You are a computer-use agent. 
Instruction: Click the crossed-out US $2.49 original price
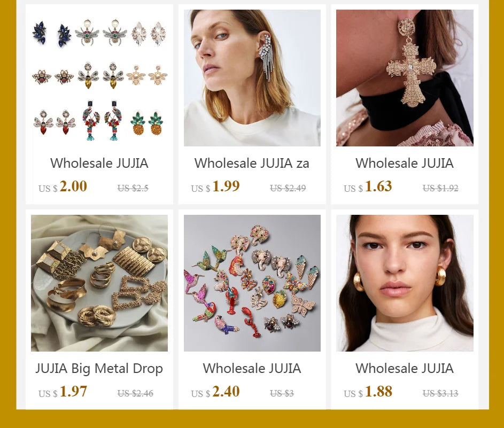(288, 188)
